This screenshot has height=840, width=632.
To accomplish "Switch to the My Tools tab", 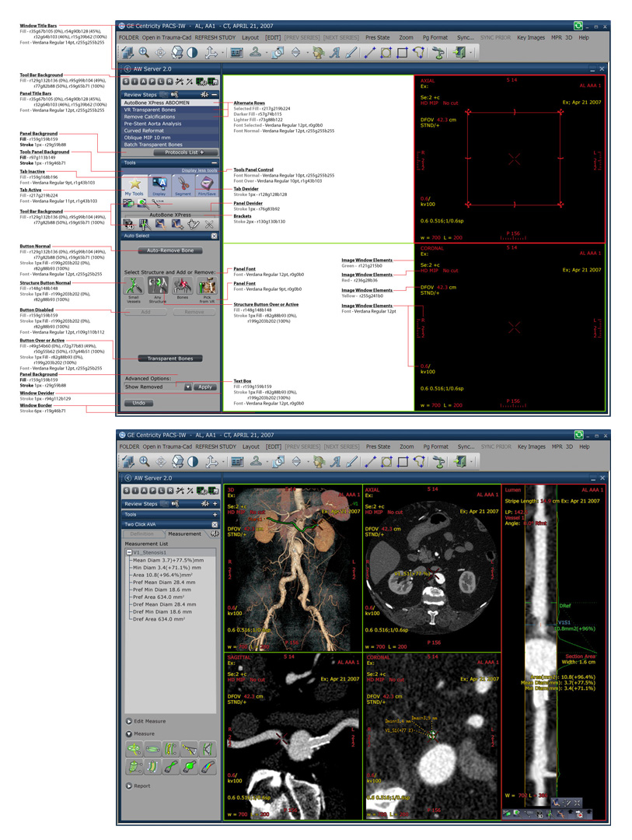I will point(134,186).
